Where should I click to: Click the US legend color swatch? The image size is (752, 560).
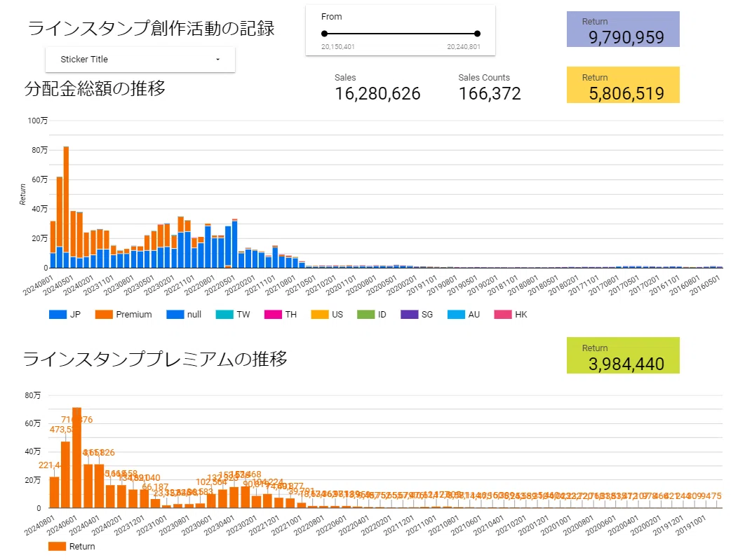tap(319, 314)
